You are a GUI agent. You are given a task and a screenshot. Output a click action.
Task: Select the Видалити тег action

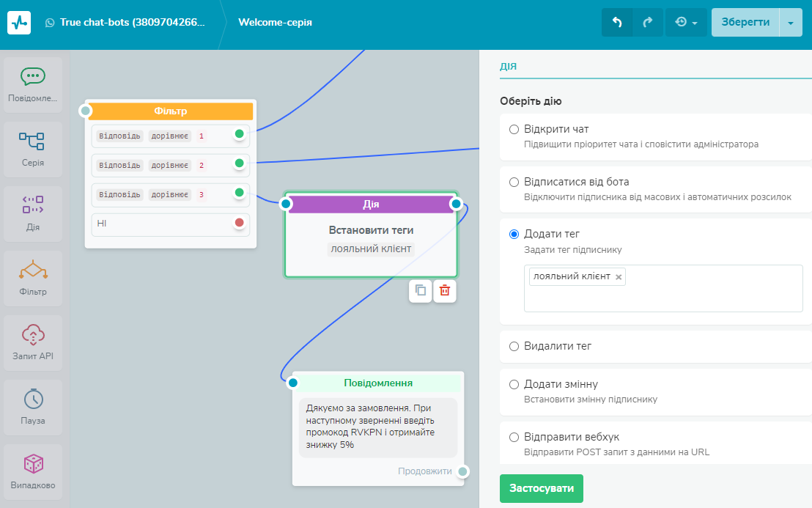click(514, 347)
